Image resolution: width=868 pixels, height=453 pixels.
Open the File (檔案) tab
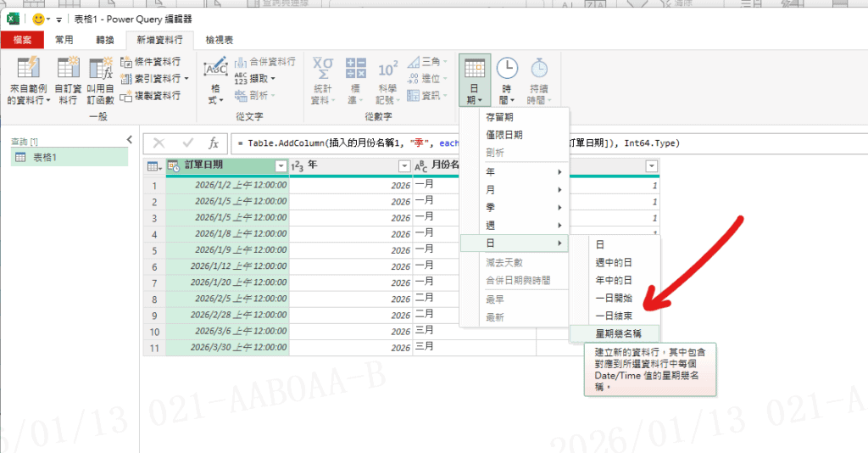(x=23, y=40)
